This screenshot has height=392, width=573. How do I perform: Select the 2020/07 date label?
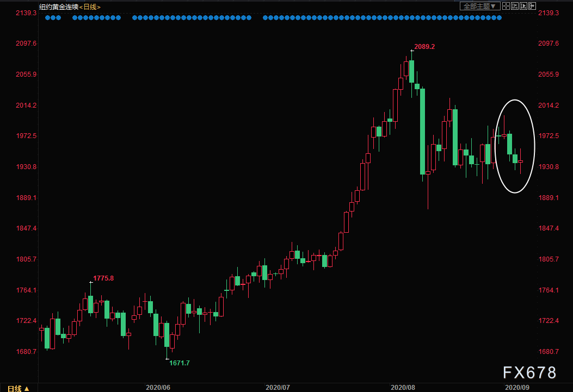click(278, 388)
